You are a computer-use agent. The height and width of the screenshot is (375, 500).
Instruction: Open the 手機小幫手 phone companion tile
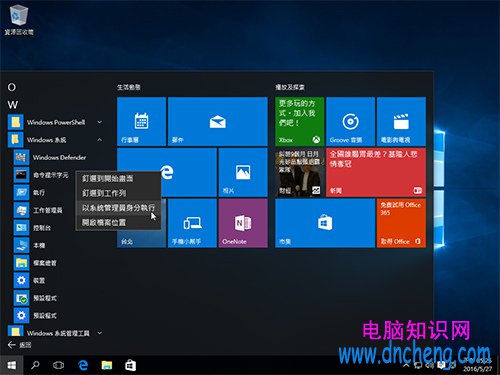[192, 223]
